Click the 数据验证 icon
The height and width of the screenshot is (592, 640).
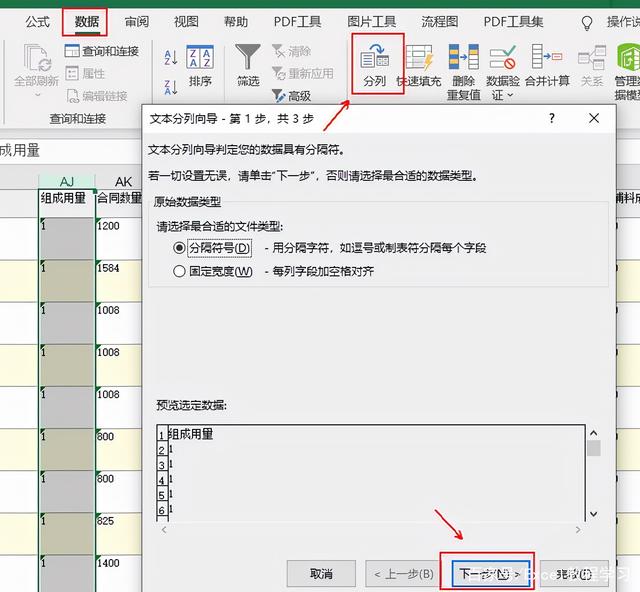point(502,57)
